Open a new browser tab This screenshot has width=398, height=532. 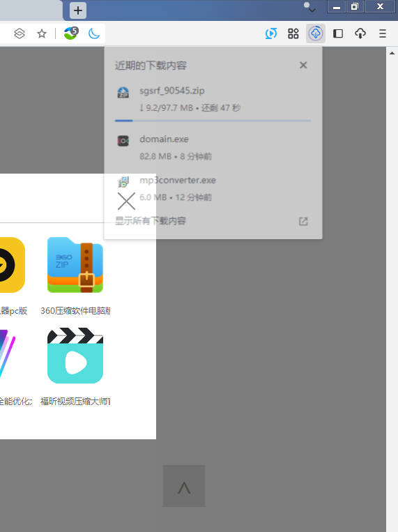click(x=78, y=10)
